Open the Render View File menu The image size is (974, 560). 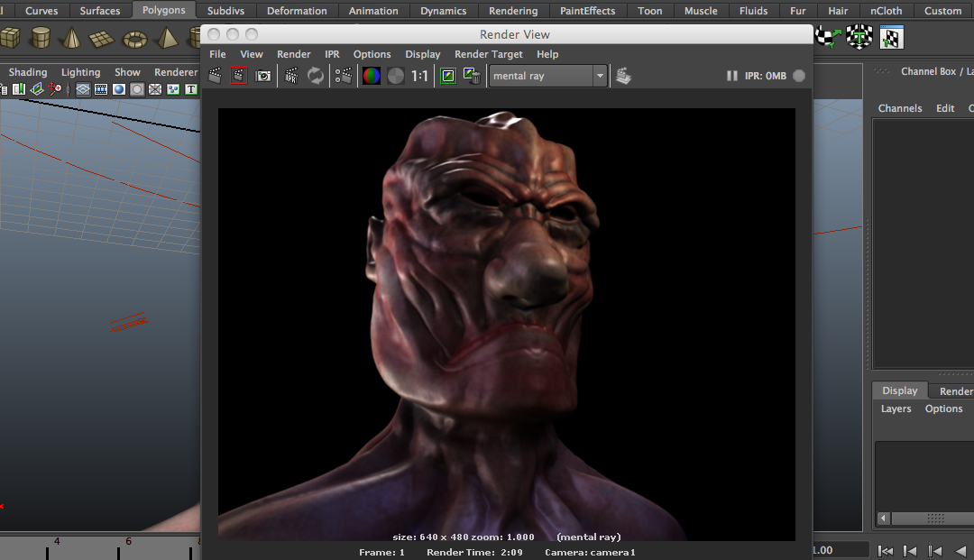coord(217,54)
